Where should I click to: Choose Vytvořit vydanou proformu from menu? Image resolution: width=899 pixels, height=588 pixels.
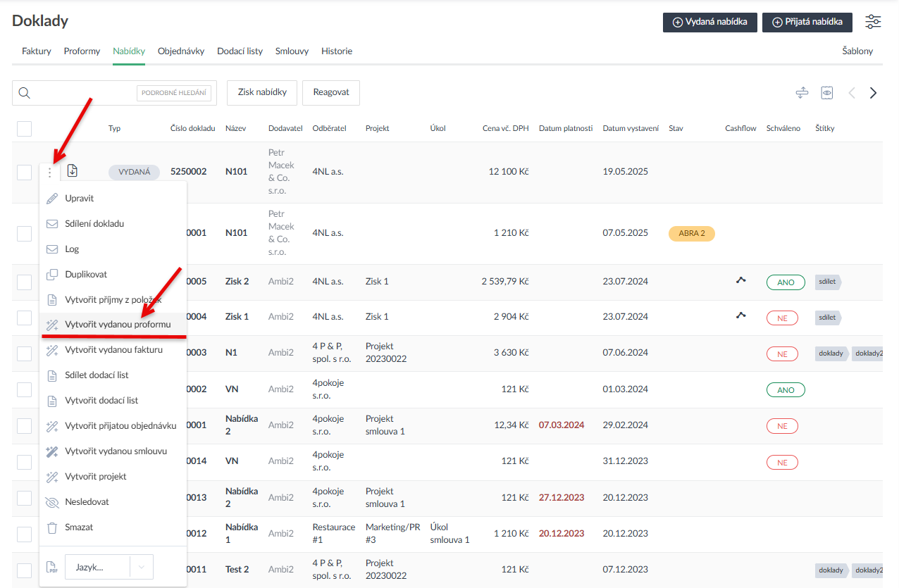(117, 325)
